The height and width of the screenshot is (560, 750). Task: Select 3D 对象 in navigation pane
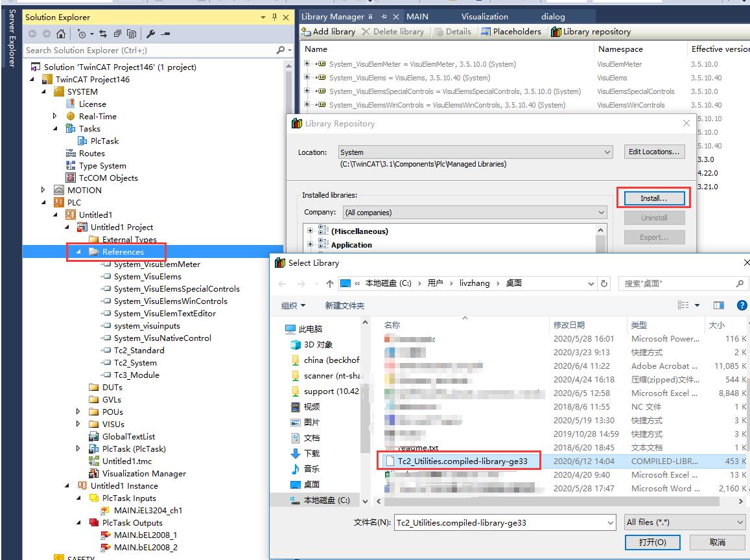pos(312,344)
